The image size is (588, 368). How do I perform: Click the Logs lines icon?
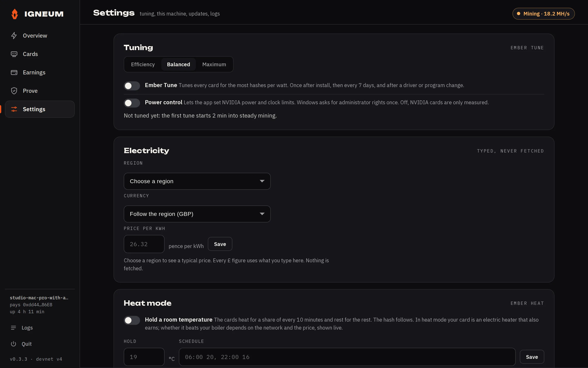click(x=13, y=328)
